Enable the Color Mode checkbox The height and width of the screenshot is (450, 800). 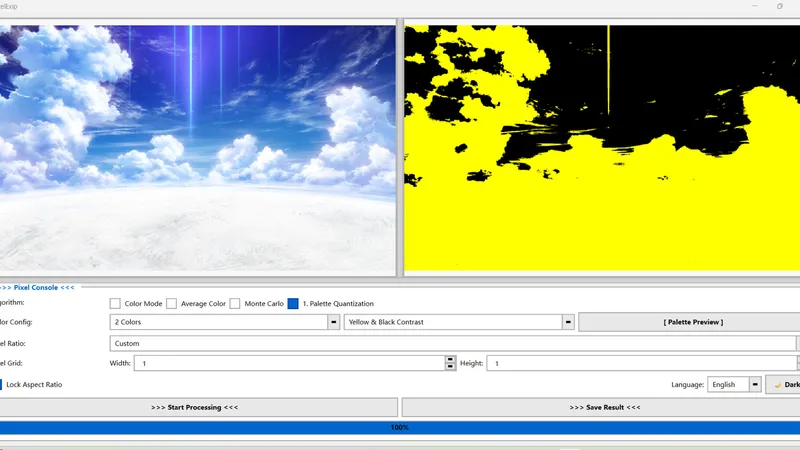point(115,304)
